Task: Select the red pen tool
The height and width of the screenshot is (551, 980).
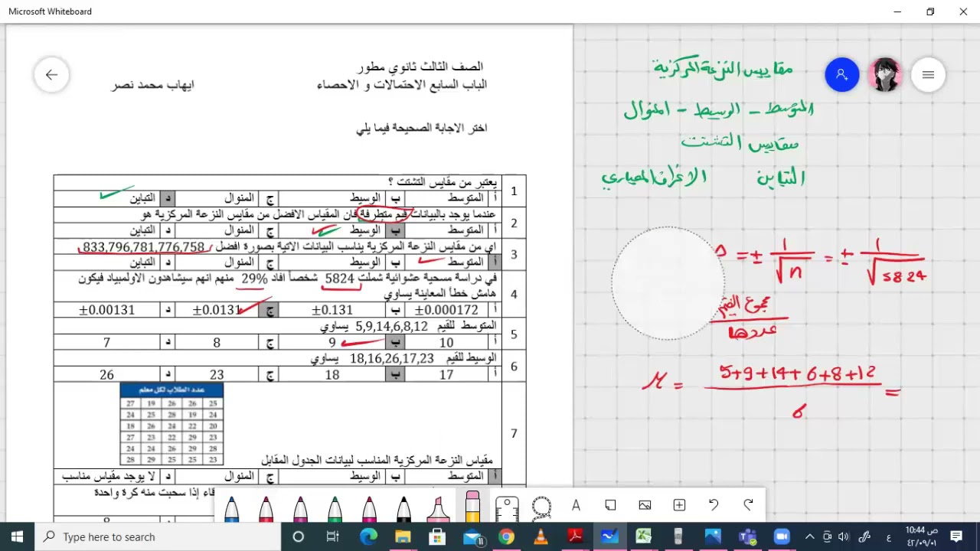Action: coord(266,508)
